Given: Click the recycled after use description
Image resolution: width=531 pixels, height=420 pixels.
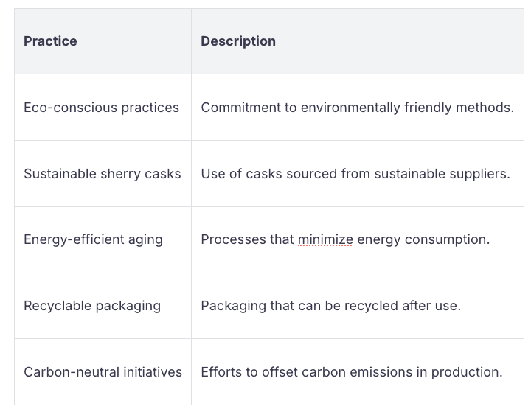Looking at the screenshot, I should tap(330, 306).
